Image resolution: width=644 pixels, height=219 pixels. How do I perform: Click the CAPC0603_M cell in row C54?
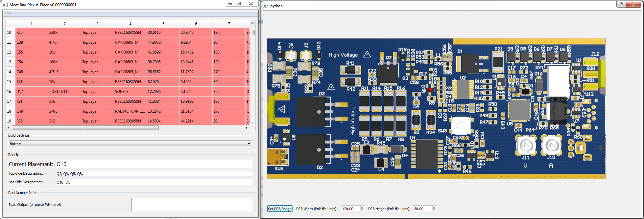130,62
